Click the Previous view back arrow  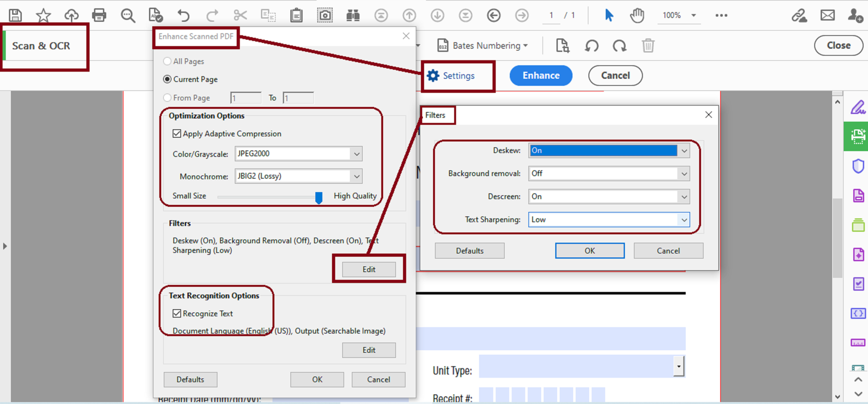494,15
